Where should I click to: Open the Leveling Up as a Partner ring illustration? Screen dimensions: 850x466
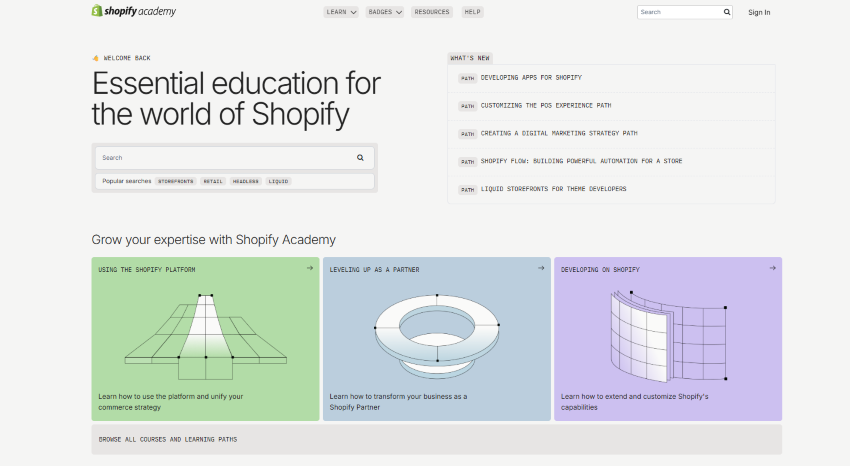(x=437, y=336)
